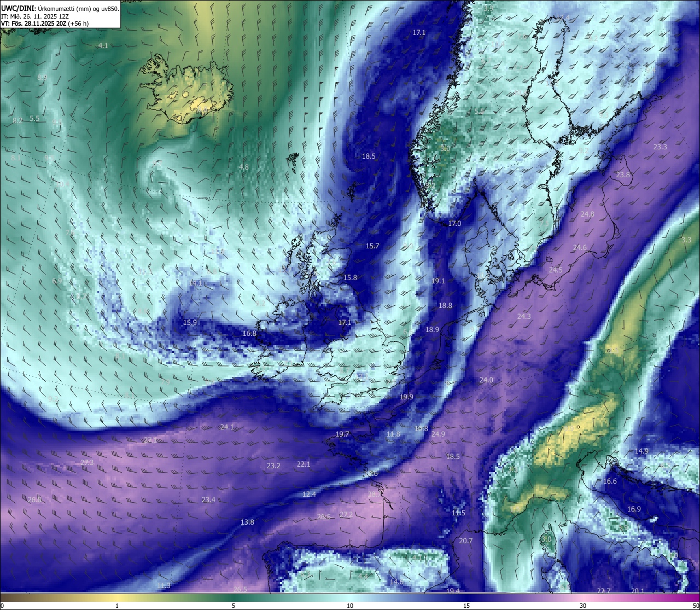Image resolution: width=700 pixels, height=610 pixels.
Task: Click the map value 12.4 on the map
Action: coord(309,494)
